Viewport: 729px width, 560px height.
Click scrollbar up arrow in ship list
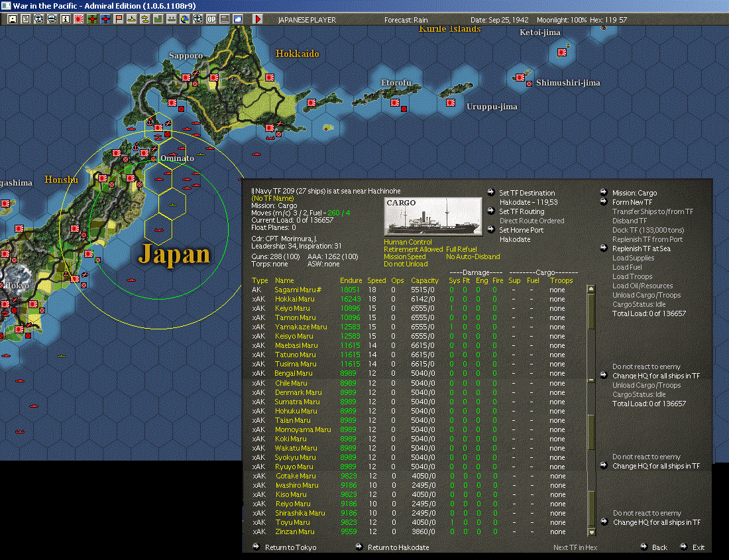click(591, 289)
